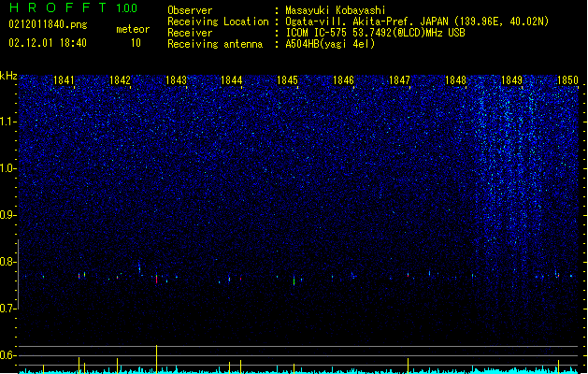Click the 1842 time axis marker

tap(120, 80)
